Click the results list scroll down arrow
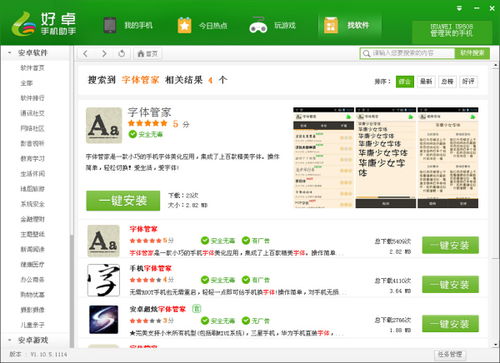Screen dimensions: 500x363 click(x=495, y=344)
